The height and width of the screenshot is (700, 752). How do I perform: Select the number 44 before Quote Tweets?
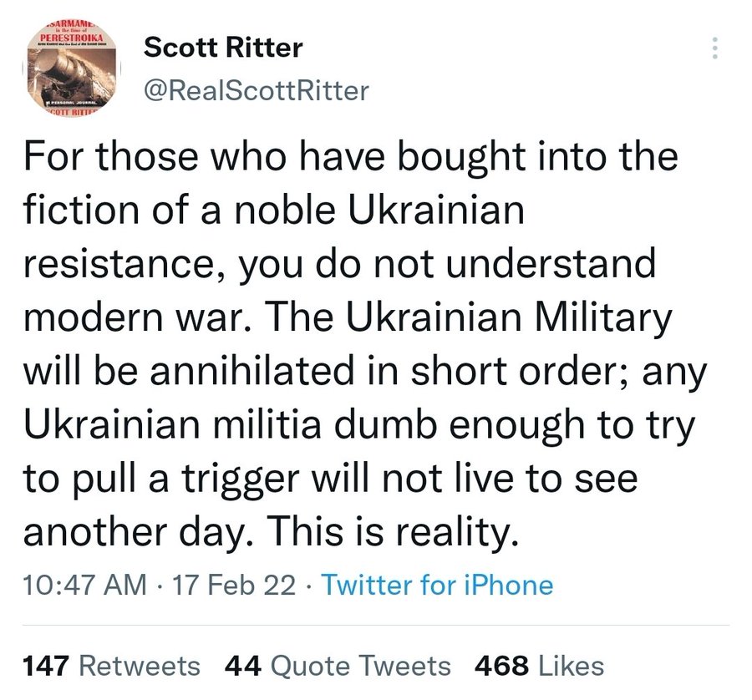pyautogui.click(x=242, y=667)
